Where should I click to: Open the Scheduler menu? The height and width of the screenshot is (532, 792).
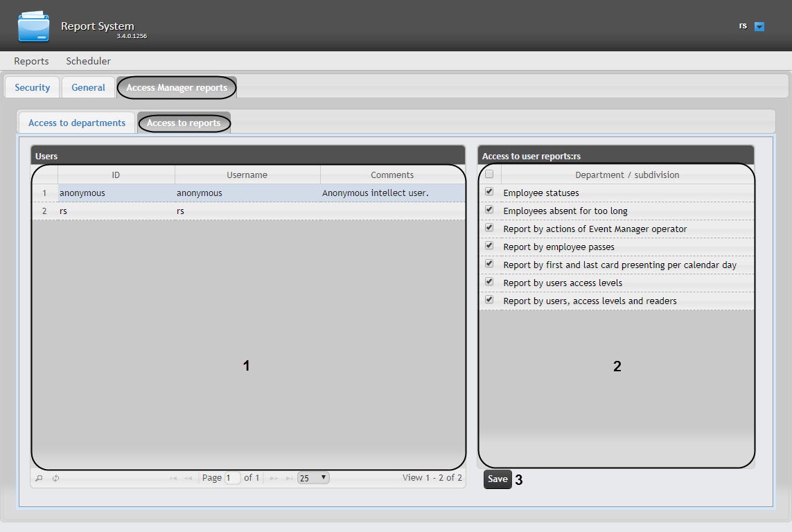(88, 61)
